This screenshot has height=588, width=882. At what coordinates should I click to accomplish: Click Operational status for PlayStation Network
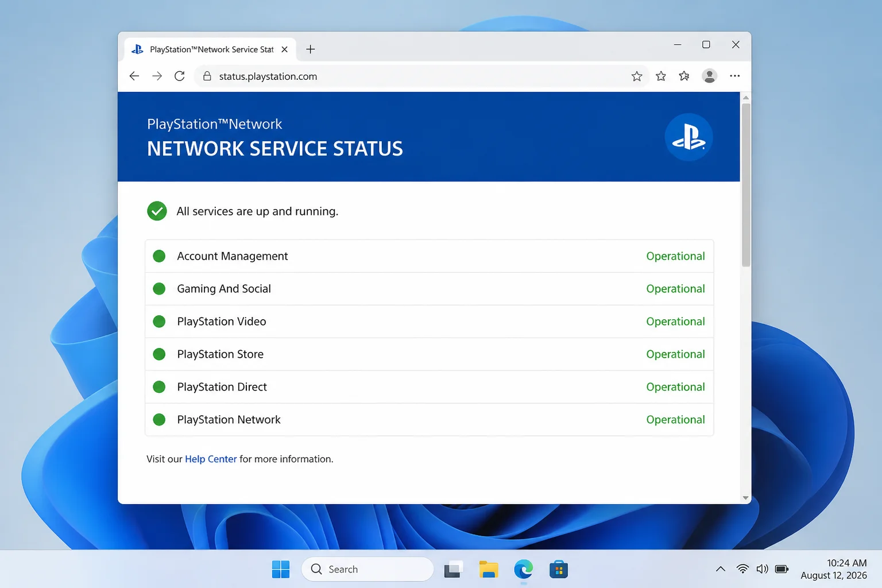pyautogui.click(x=675, y=420)
